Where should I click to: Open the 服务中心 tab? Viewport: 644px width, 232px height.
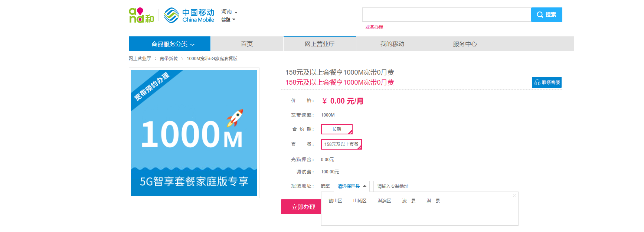(465, 44)
